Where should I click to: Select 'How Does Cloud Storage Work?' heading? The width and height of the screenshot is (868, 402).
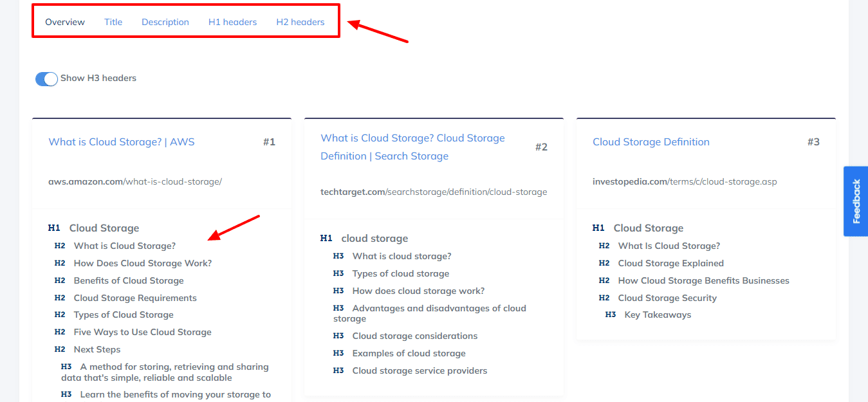[x=143, y=263]
